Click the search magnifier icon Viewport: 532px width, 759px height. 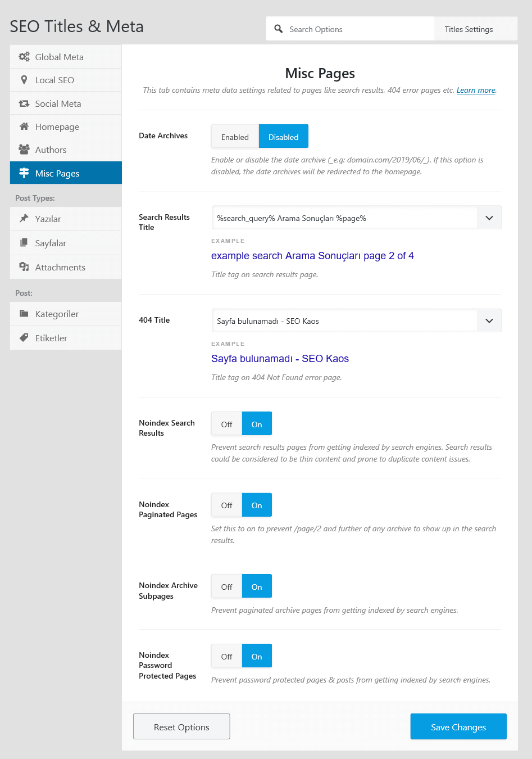pos(279,29)
